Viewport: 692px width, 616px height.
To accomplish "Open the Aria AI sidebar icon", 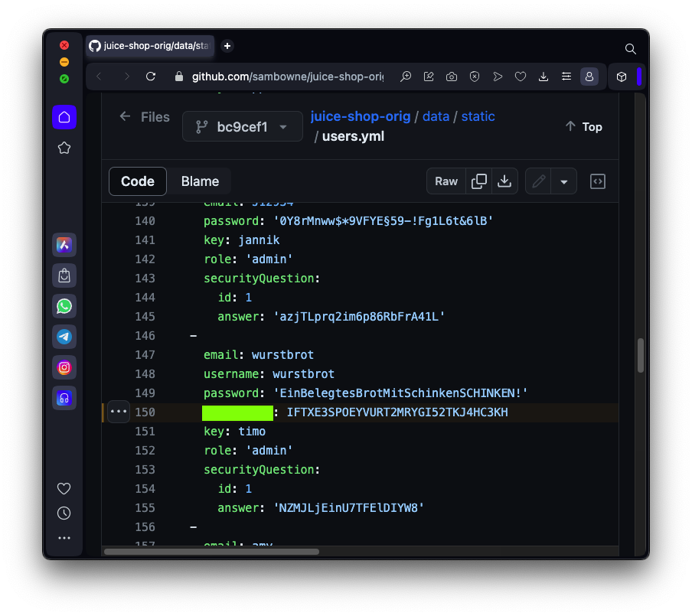I will tap(64, 245).
